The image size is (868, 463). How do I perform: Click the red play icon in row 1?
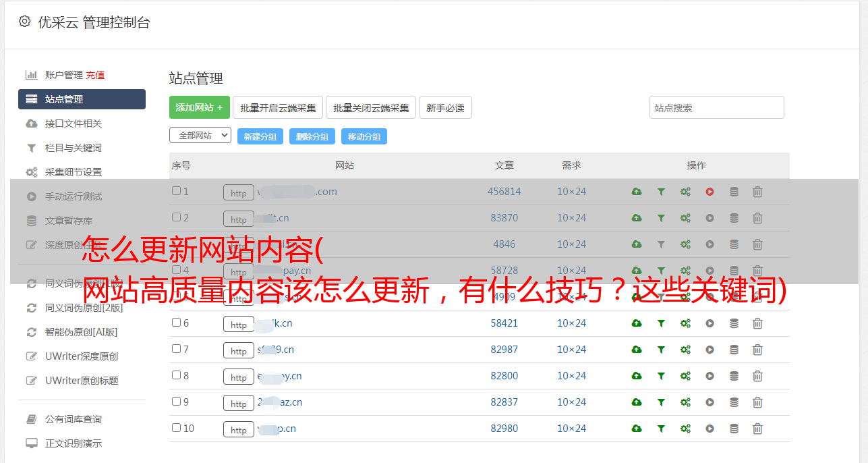tap(710, 192)
